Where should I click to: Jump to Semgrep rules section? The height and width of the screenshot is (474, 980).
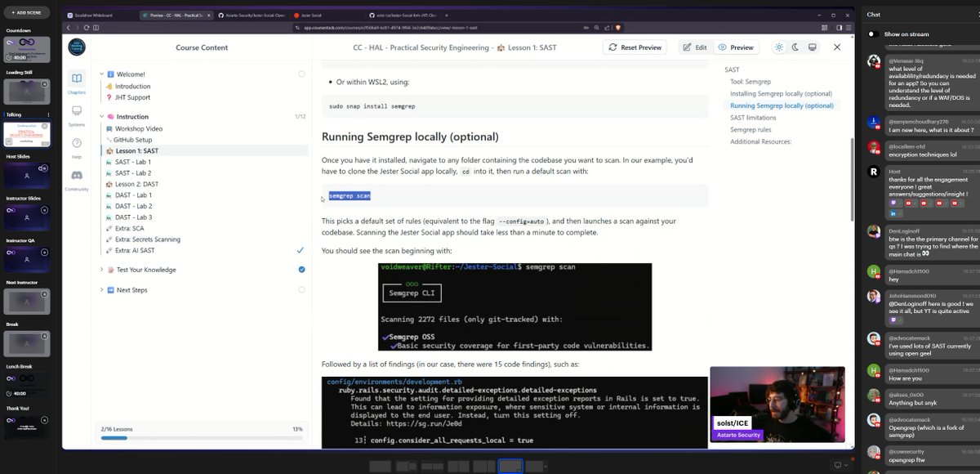tap(751, 130)
